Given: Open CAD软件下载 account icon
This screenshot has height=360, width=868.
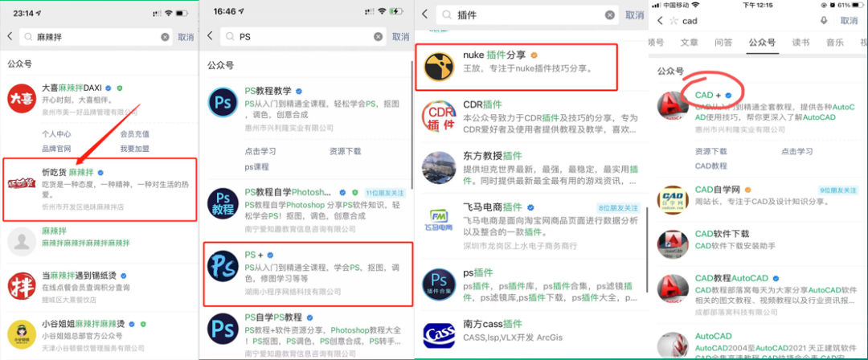Looking at the screenshot, I should [x=672, y=245].
